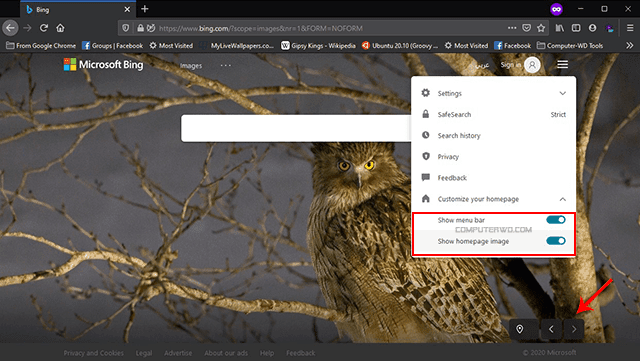
Task: Click the Bing search box
Action: coord(296,128)
